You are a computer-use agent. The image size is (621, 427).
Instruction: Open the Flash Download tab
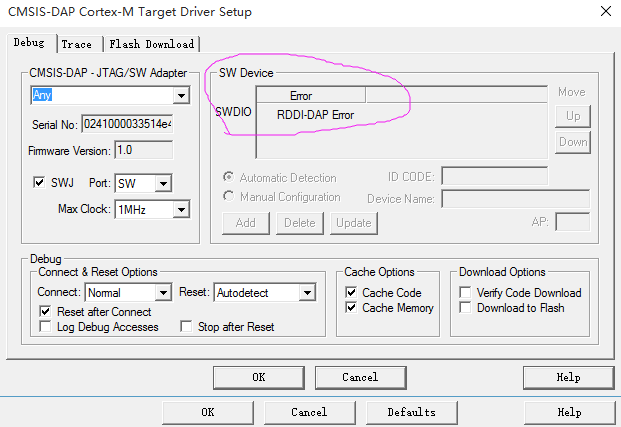click(152, 44)
